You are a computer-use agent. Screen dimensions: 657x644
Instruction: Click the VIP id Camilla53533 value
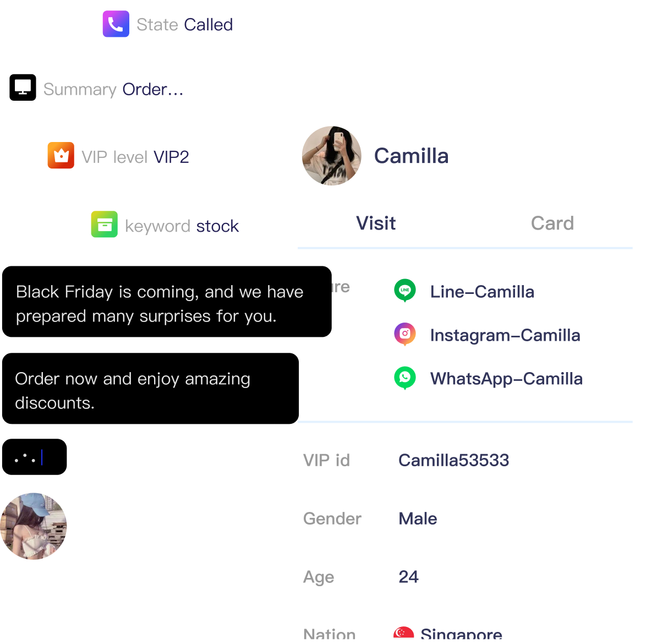(454, 460)
